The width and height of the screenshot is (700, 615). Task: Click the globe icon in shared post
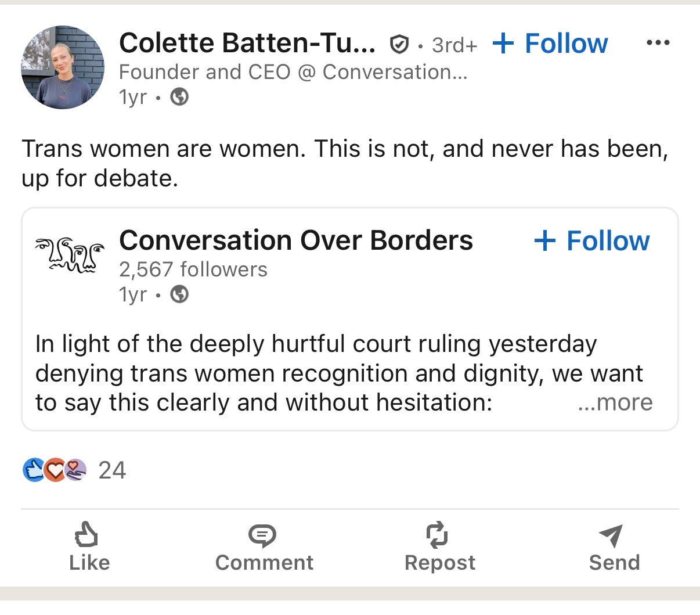pos(179,294)
